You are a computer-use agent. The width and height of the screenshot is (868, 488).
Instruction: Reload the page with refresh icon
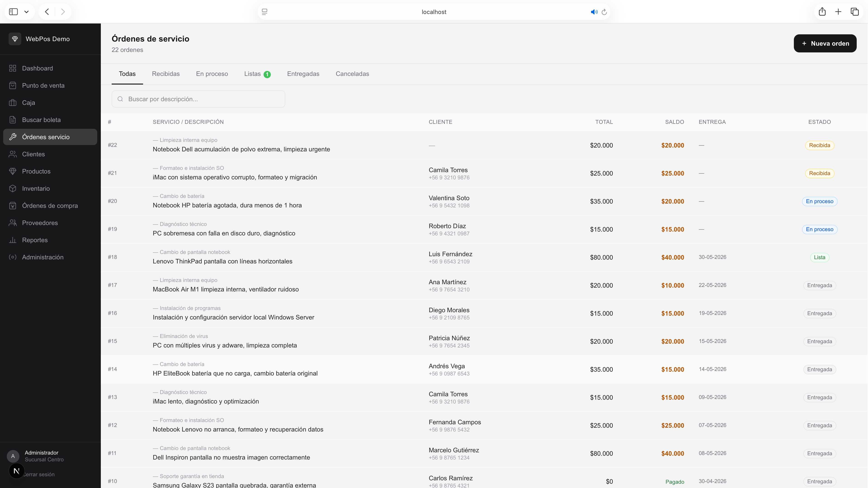point(604,12)
